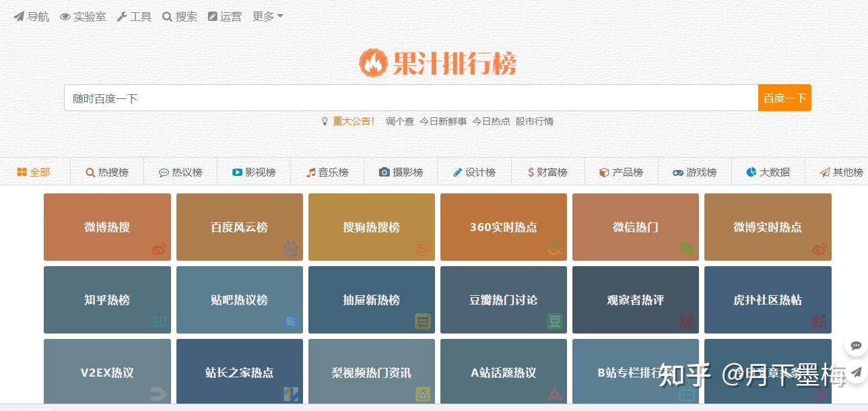Open the 观察者热评 card
Screen dimensions: 868x411
point(636,300)
